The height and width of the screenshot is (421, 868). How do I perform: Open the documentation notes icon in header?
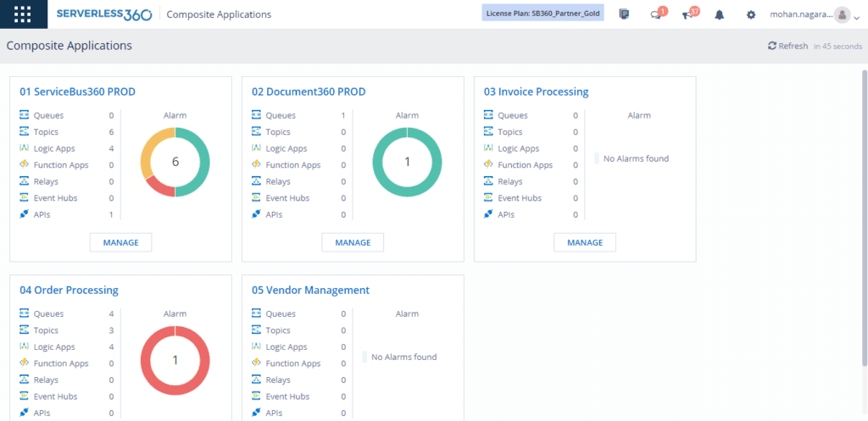tap(625, 14)
